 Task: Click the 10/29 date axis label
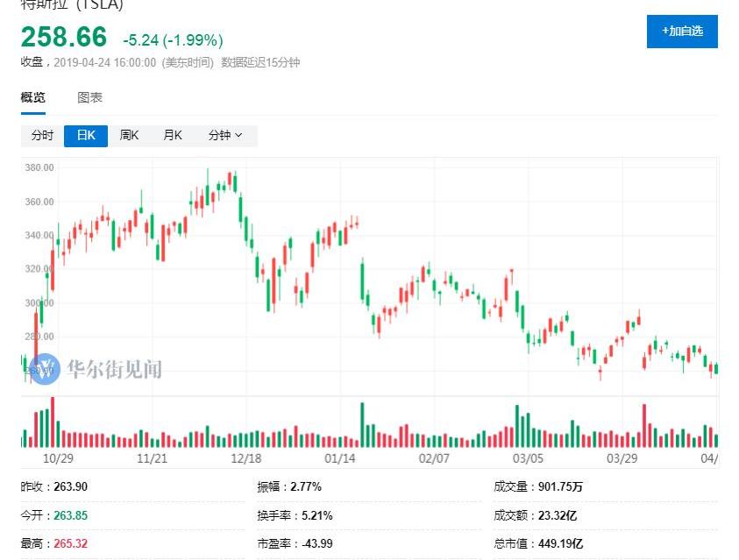coord(58,458)
